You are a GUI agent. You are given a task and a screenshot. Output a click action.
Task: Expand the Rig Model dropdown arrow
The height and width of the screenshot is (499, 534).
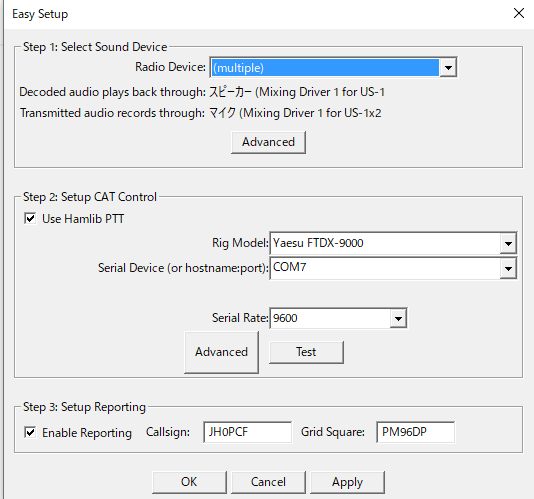point(508,243)
